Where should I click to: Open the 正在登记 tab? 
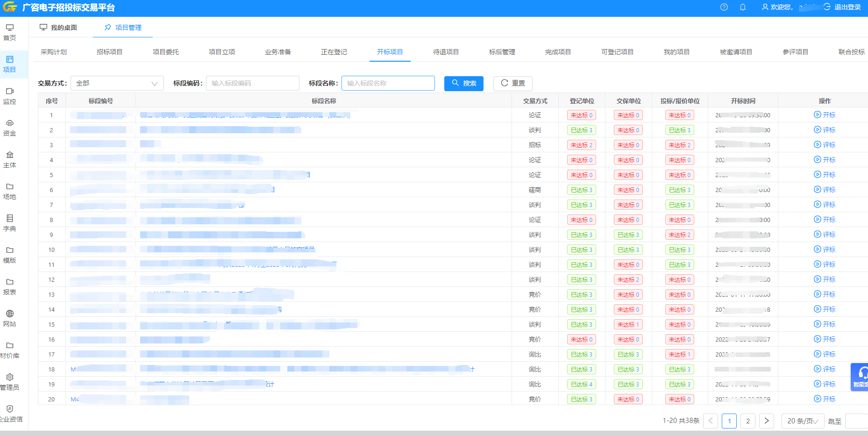coord(334,52)
